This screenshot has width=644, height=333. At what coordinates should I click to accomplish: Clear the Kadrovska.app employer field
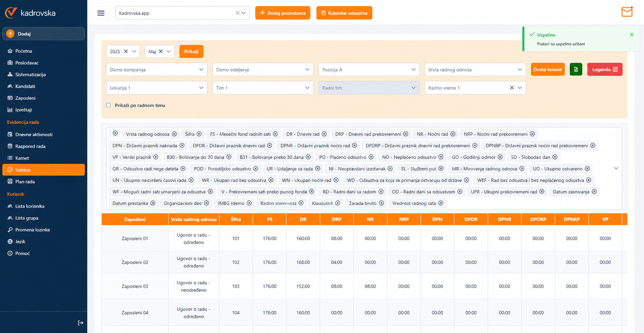pyautogui.click(x=238, y=13)
